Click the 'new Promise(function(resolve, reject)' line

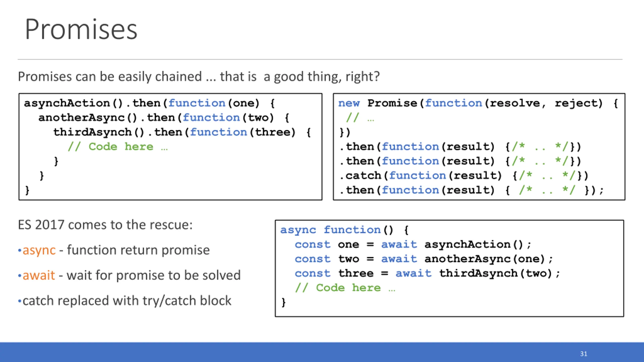[478, 103]
